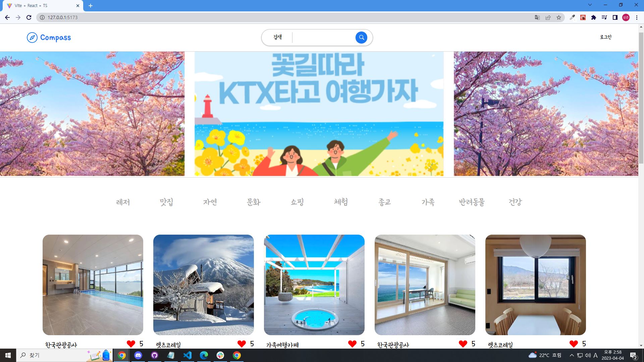This screenshot has height=362, width=644.
Task: Open a new browser tab
Action: point(91,6)
